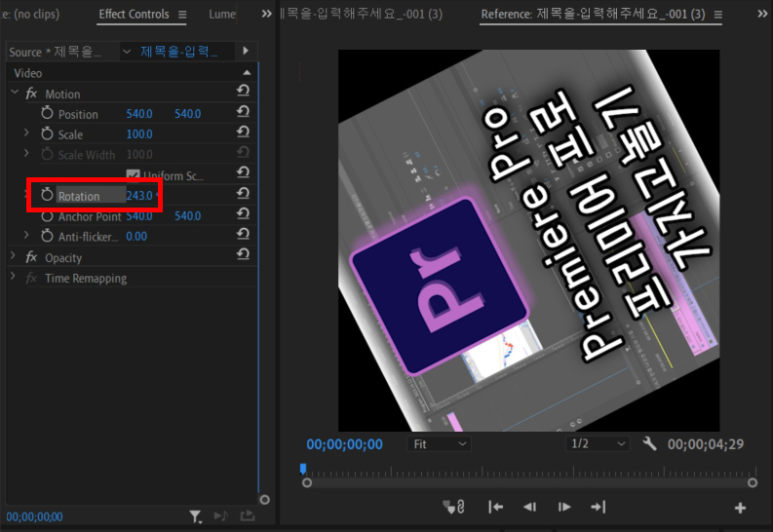
Task: Open the 1/2 playback resolution dropdown
Action: (x=598, y=444)
